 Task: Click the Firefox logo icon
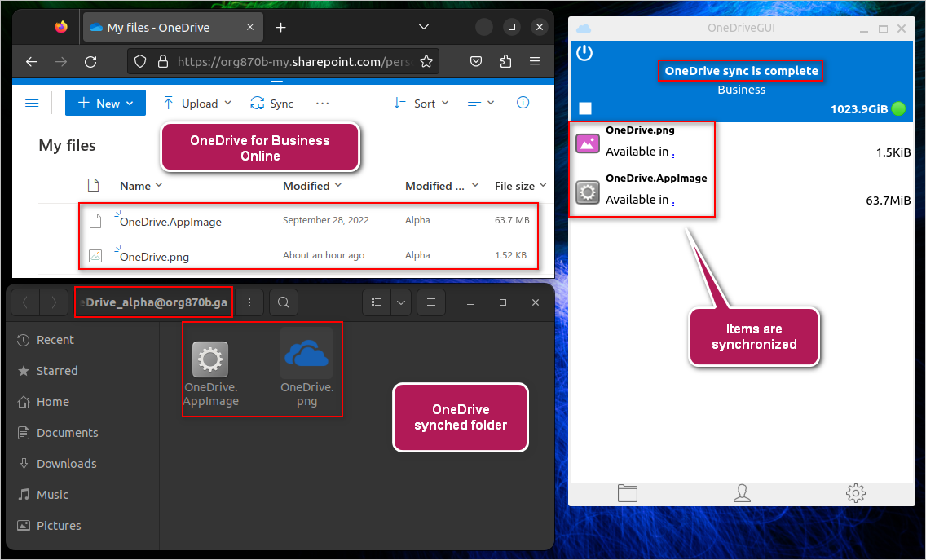(61, 27)
